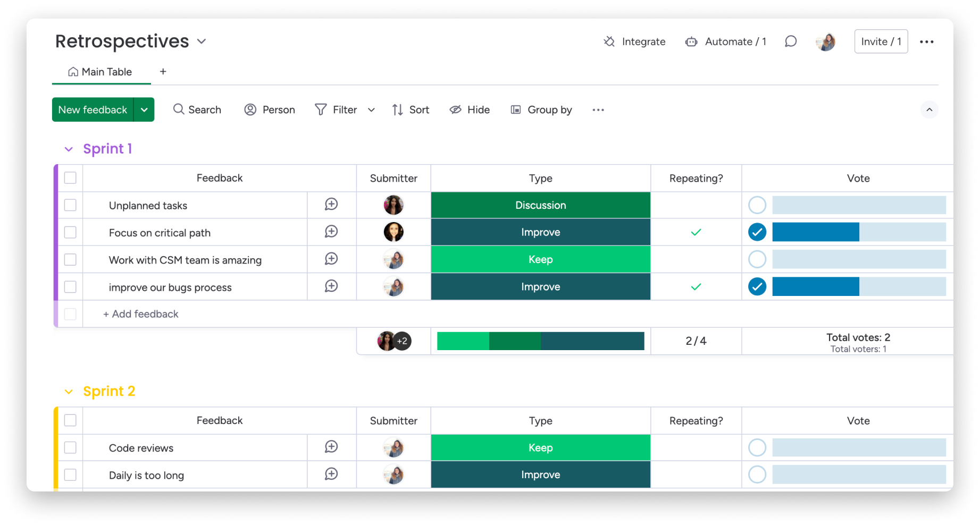
Task: Add a new board view with plus
Action: [163, 72]
